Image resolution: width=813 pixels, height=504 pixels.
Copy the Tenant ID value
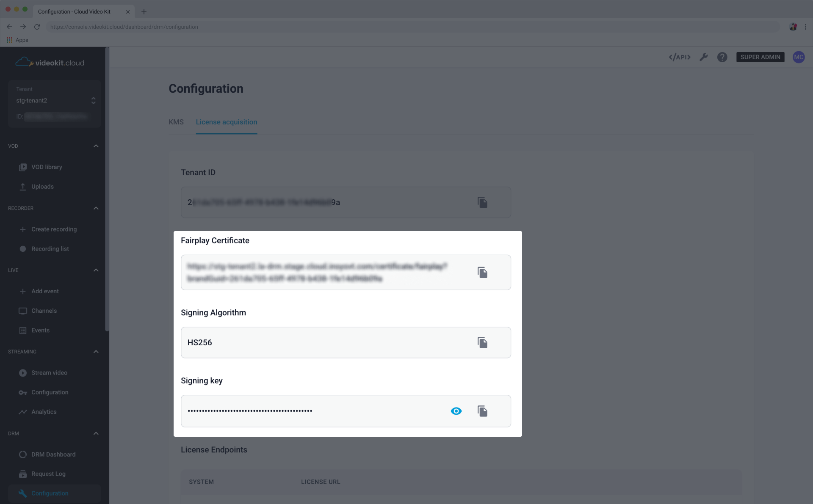point(483,202)
